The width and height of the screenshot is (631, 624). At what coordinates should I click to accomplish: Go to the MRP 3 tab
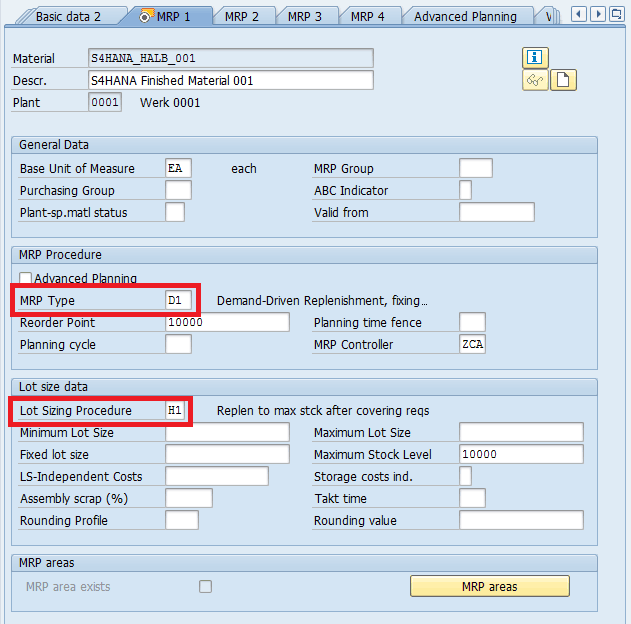tap(305, 16)
